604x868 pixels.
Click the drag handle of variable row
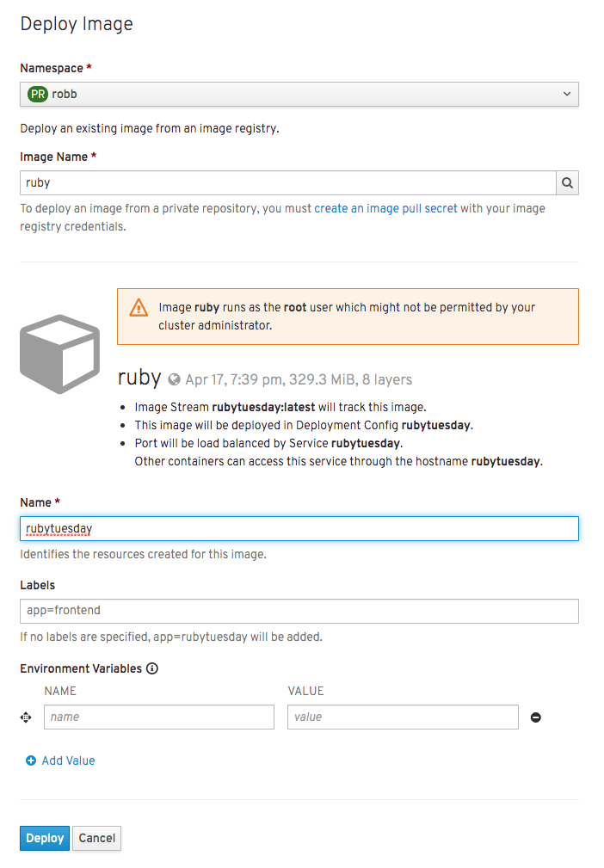(26, 717)
